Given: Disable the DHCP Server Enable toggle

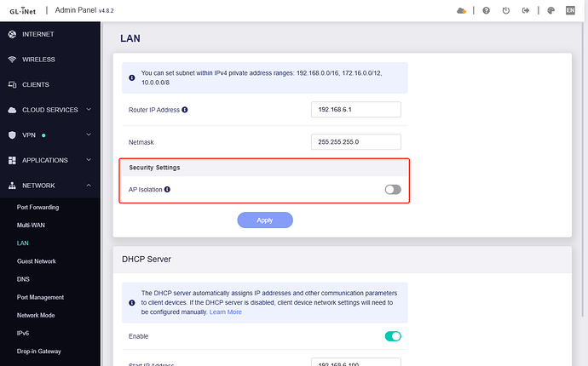Looking at the screenshot, I should click(392, 336).
